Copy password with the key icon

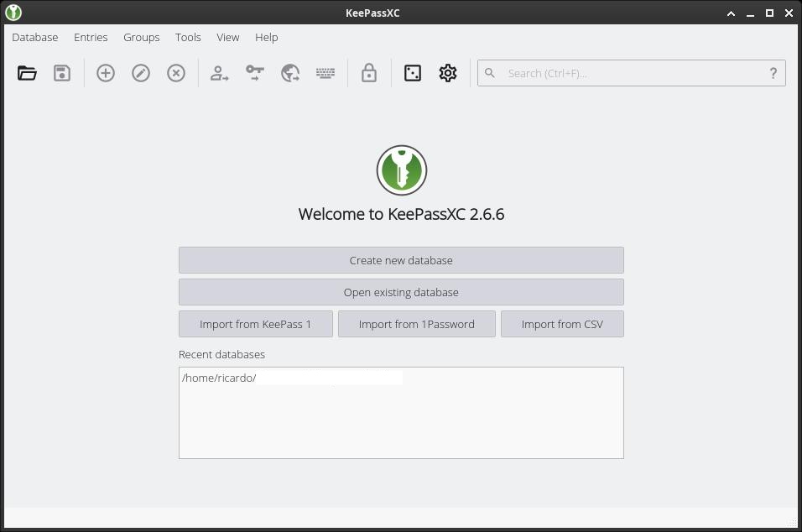(255, 73)
